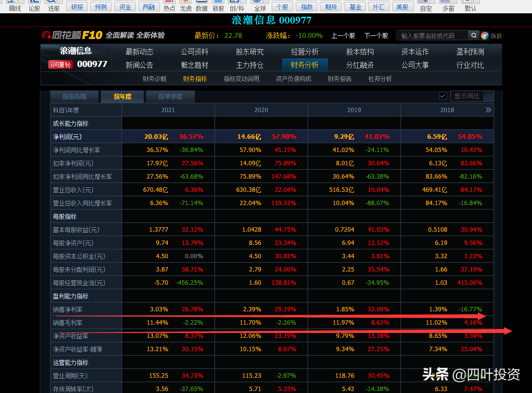The width and height of the screenshot is (532, 393).
Task: Go to 股东研究 section
Action: (x=250, y=52)
